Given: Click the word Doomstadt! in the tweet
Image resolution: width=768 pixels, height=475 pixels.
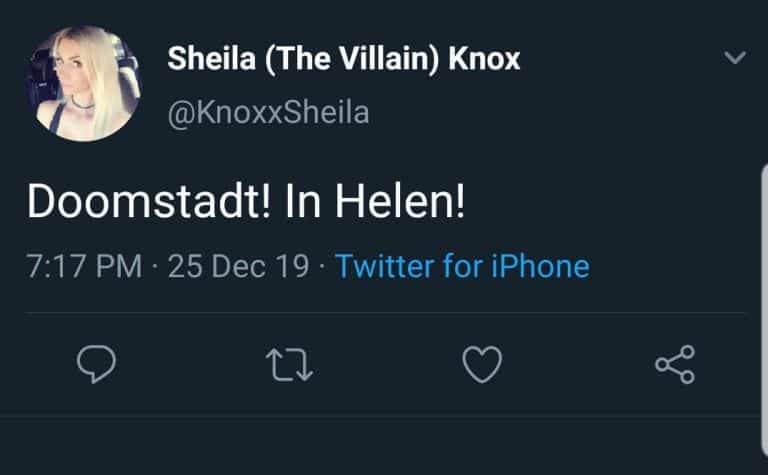Looking at the screenshot, I should point(148,201).
